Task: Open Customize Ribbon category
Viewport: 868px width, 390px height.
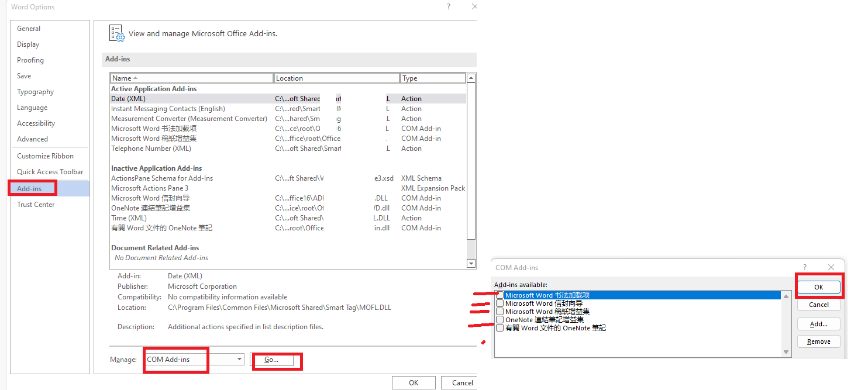Action: [x=45, y=156]
